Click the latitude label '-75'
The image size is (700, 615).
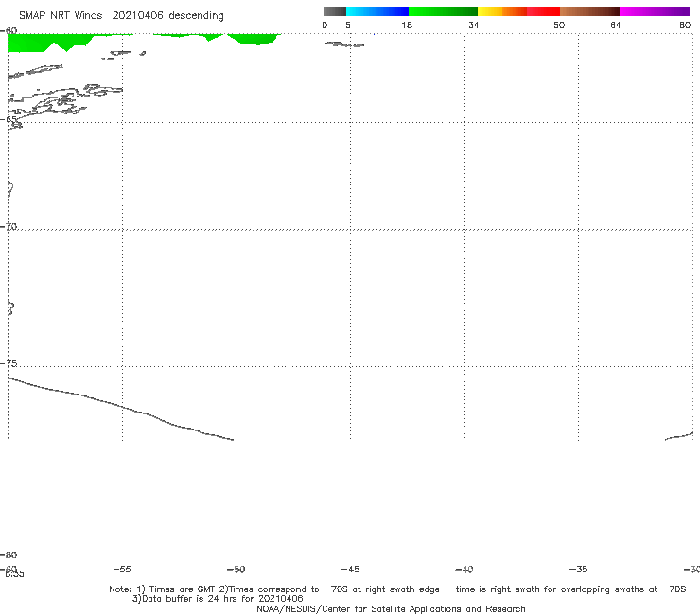tap(9, 363)
